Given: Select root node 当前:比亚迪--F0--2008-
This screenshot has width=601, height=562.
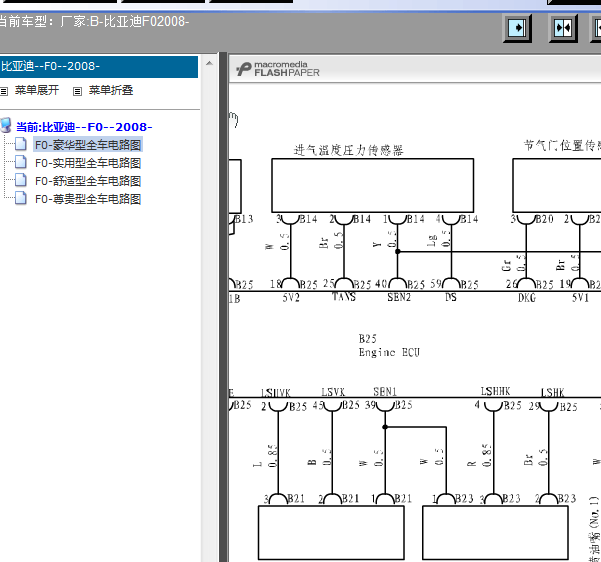Looking at the screenshot, I should pos(84,127).
